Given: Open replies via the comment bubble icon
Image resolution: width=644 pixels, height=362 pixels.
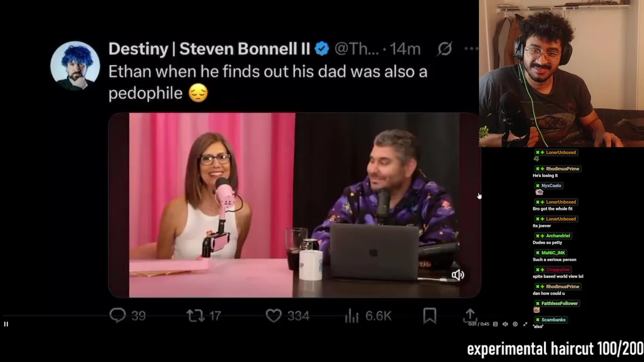Looking at the screenshot, I should point(118,315).
